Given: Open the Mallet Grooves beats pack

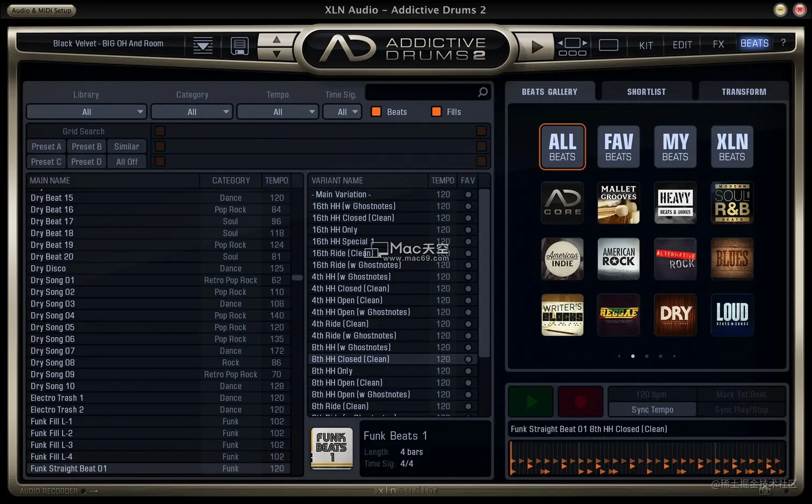Looking at the screenshot, I should pyautogui.click(x=619, y=203).
